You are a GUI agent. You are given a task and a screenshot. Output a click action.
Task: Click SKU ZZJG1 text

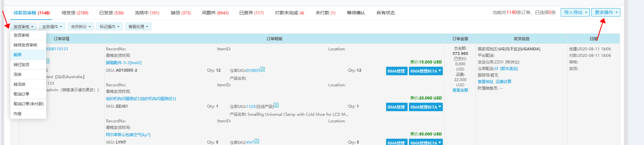pos(117,106)
